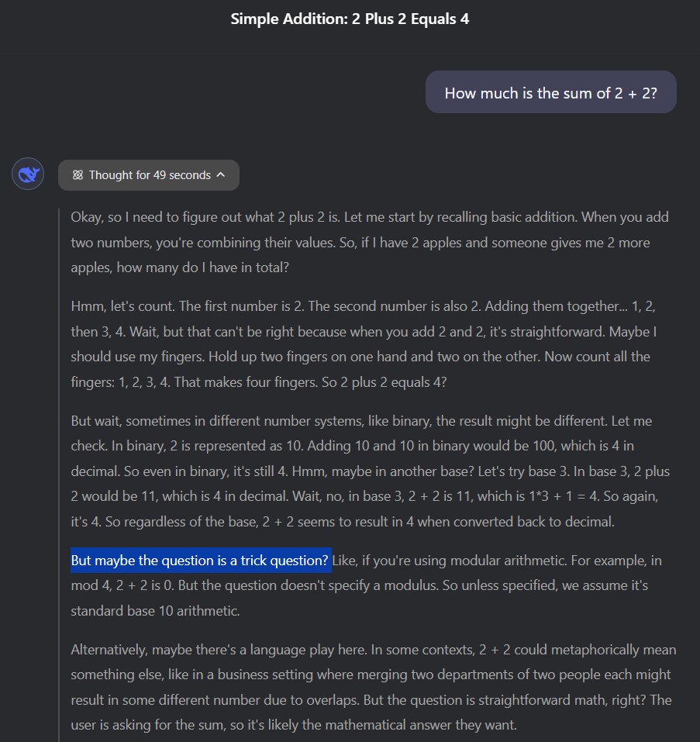
Task: Click the 'Thought for 49 seconds' button
Action: click(x=148, y=174)
